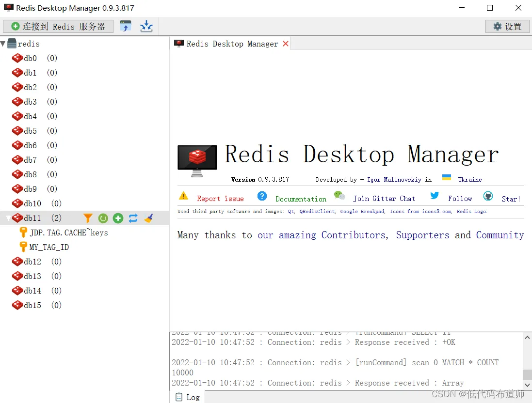The width and height of the screenshot is (532, 403).
Task: Select the db5 database row
Action: click(x=84, y=131)
